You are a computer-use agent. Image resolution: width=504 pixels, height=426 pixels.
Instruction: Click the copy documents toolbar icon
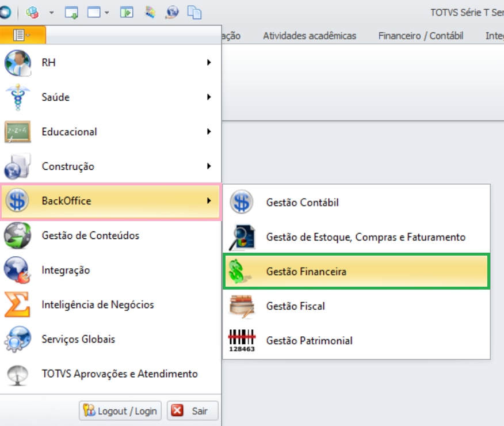pos(194,13)
